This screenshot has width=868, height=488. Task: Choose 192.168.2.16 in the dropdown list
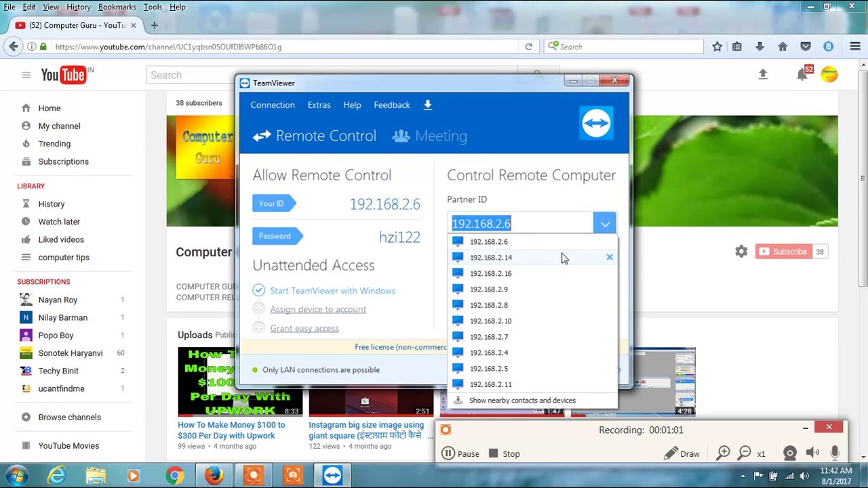click(532, 273)
